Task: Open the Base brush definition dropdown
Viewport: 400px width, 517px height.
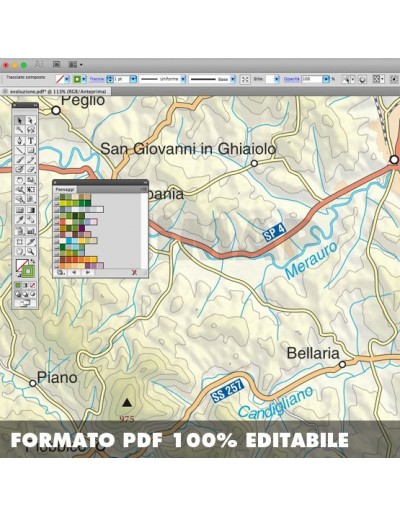Action: click(233, 79)
